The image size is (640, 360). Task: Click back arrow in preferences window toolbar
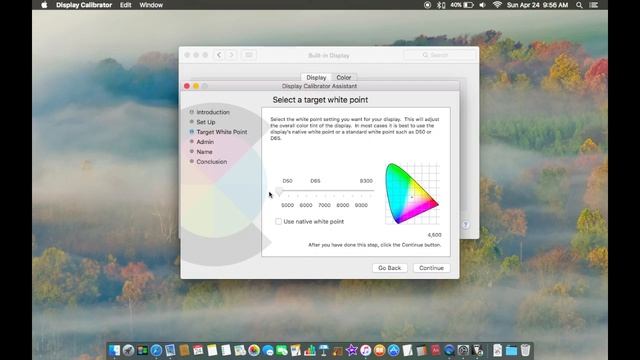coord(219,55)
